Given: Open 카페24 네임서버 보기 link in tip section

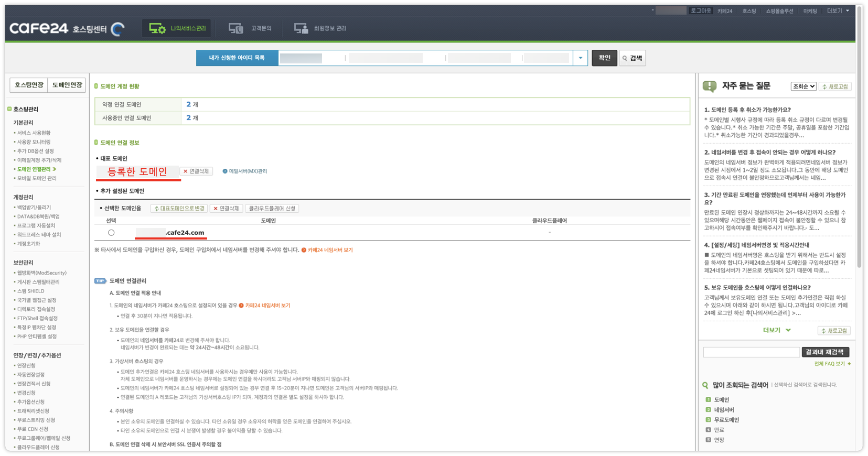Looking at the screenshot, I should 264,306.
